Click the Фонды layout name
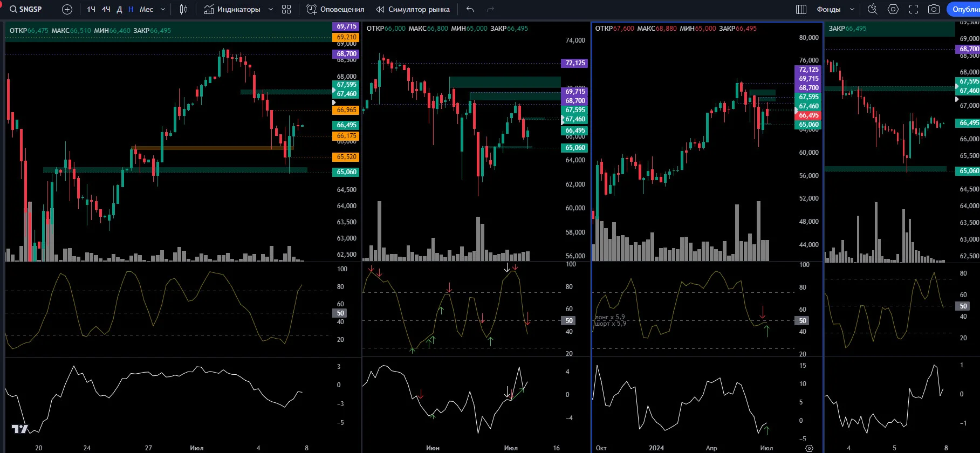This screenshot has height=453, width=980. click(x=828, y=9)
